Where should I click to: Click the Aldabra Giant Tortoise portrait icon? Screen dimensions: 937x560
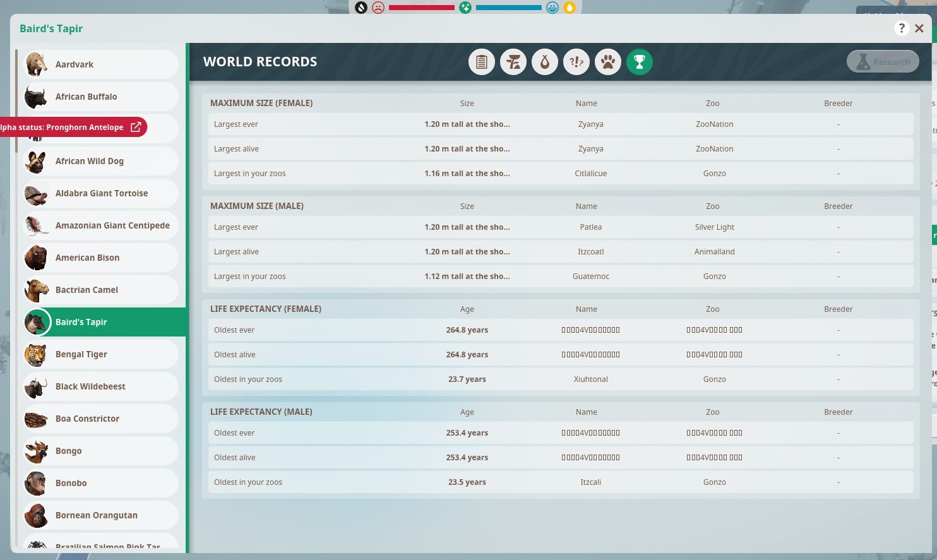click(x=37, y=193)
